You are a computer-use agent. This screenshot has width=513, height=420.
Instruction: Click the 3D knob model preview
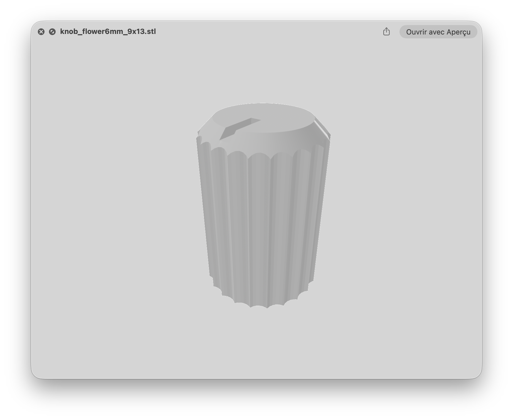point(263,206)
